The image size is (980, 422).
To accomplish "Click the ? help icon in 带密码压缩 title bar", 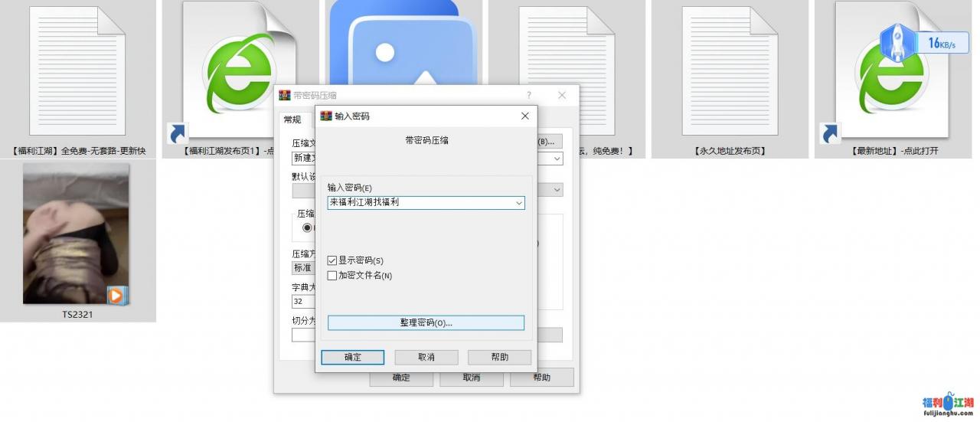I will click(x=528, y=96).
